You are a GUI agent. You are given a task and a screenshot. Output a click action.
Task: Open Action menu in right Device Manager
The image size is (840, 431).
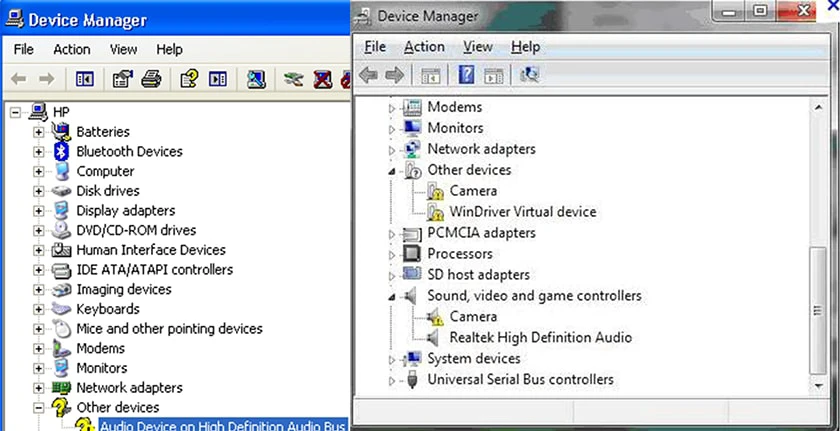coord(424,47)
